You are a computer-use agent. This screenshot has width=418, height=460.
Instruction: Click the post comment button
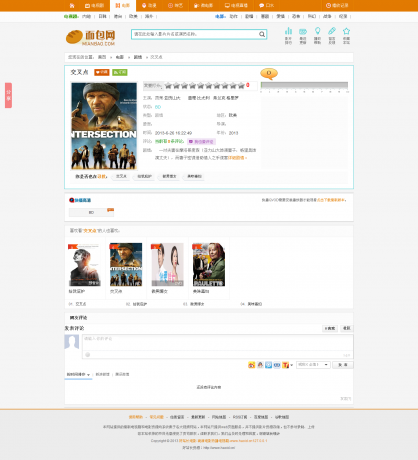point(343,365)
